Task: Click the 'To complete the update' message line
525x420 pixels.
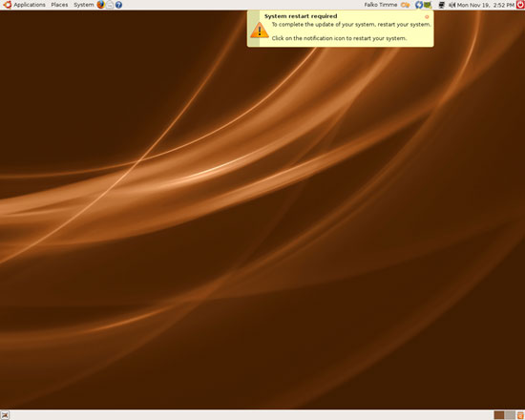Action: (351, 25)
